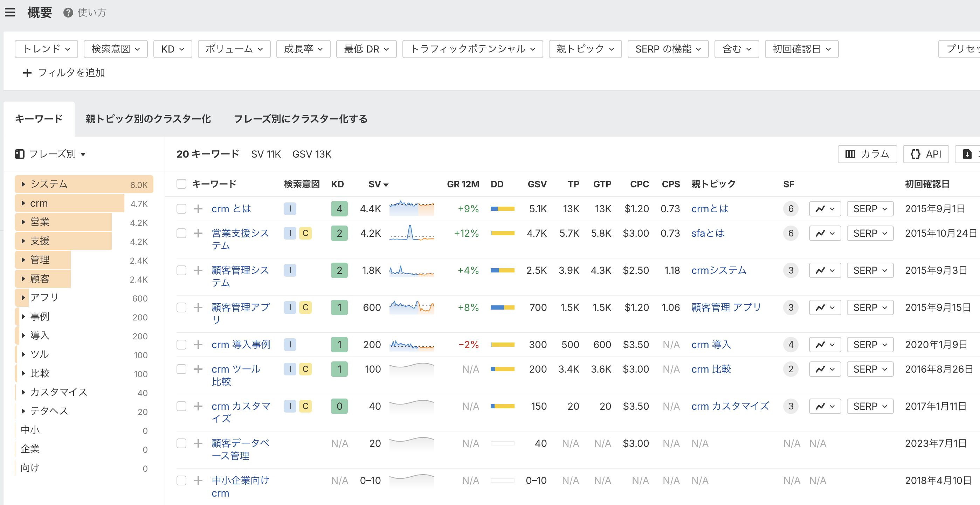Toggle the select-all keywords header checkbox
The height and width of the screenshot is (505, 980).
click(181, 184)
